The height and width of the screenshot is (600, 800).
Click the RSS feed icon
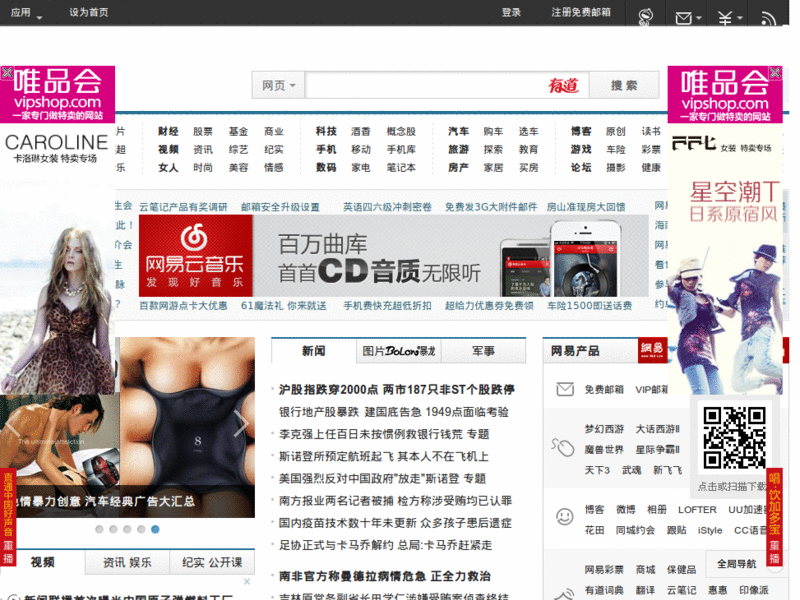pyautogui.click(x=768, y=19)
